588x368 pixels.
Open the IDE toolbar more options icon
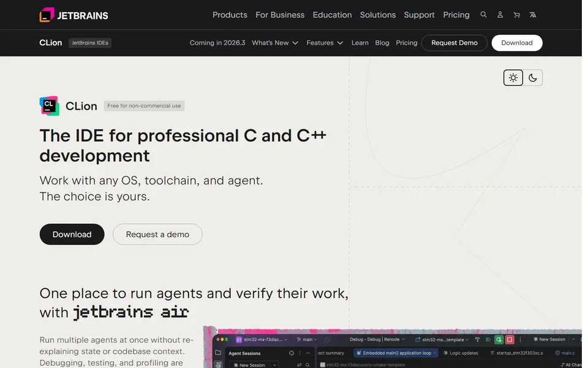(x=520, y=339)
